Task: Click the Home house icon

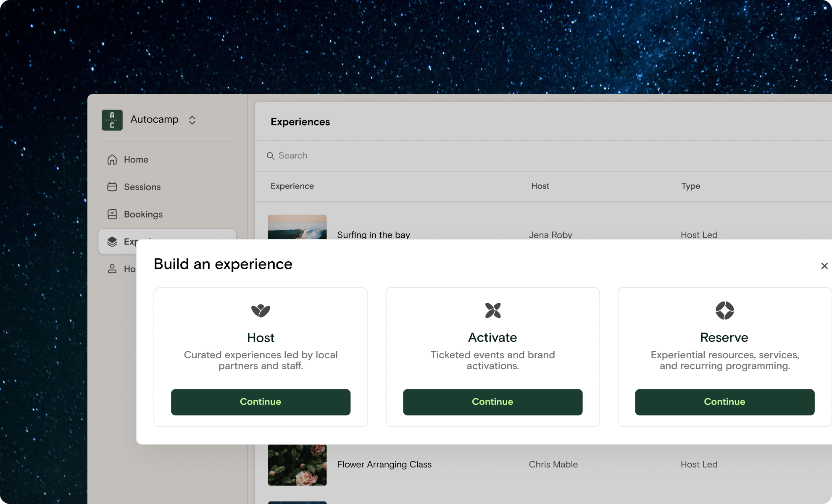Action: pyautogui.click(x=112, y=160)
